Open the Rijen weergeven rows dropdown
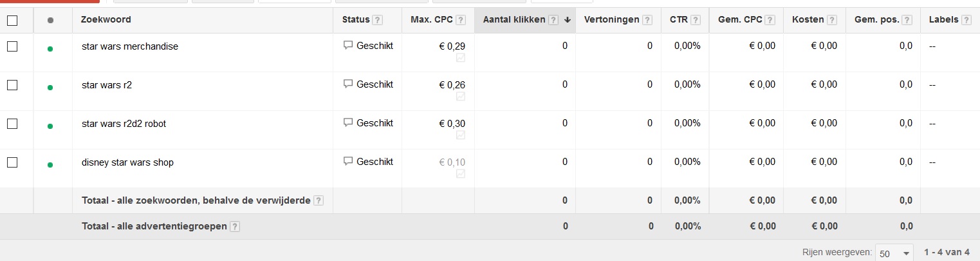Screen dimensions: 980x261 click(x=894, y=253)
